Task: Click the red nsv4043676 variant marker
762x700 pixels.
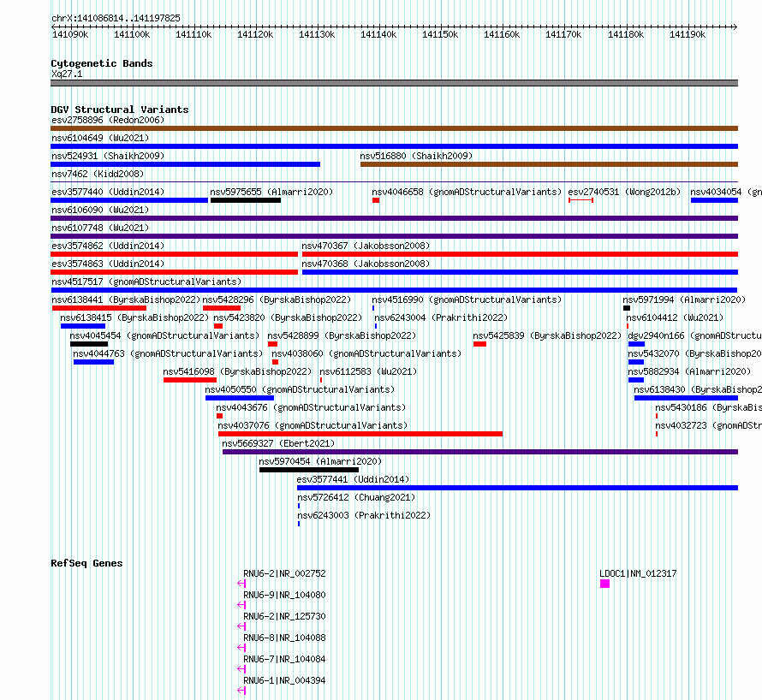Action: (220, 416)
